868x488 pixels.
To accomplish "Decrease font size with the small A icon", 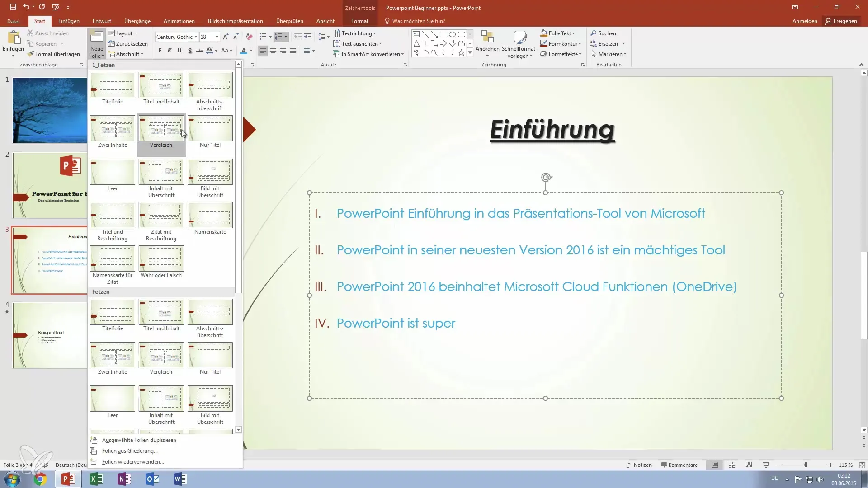I will point(236,37).
